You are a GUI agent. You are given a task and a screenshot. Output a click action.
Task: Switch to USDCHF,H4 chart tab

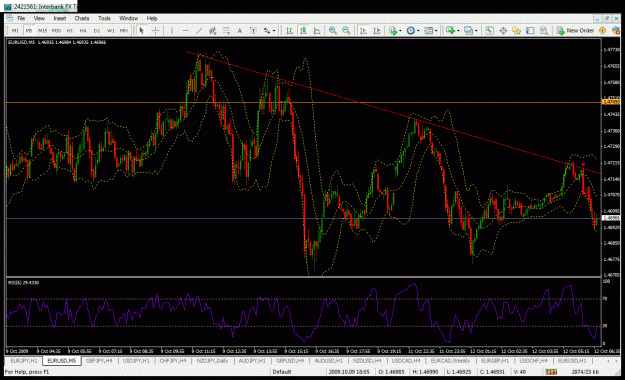[533, 360]
